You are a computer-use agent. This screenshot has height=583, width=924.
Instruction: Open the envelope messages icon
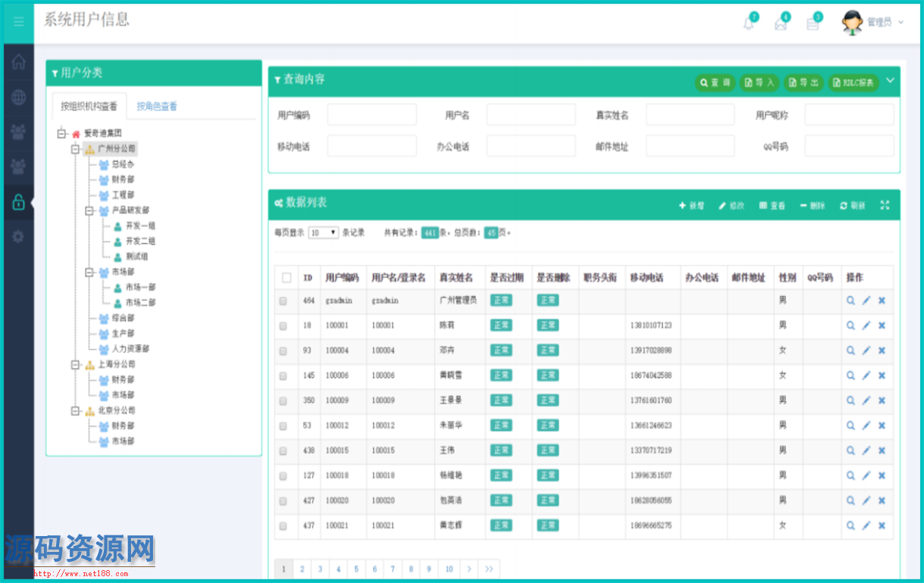(x=781, y=23)
